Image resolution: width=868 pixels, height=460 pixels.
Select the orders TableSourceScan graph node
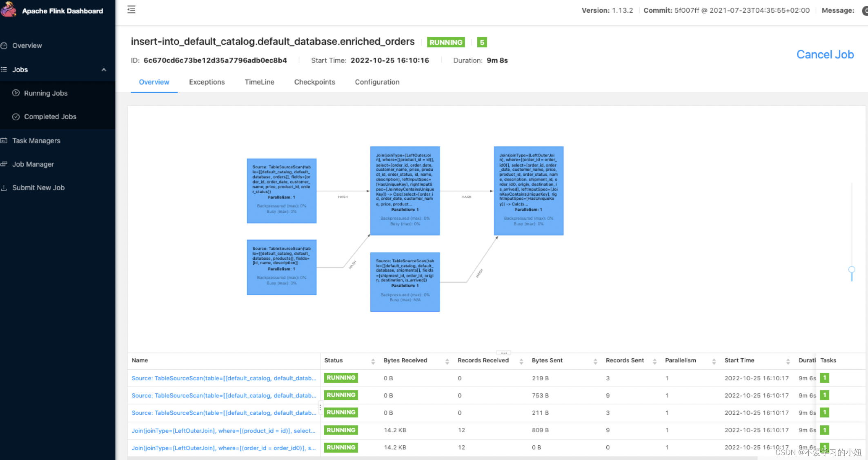tap(282, 191)
